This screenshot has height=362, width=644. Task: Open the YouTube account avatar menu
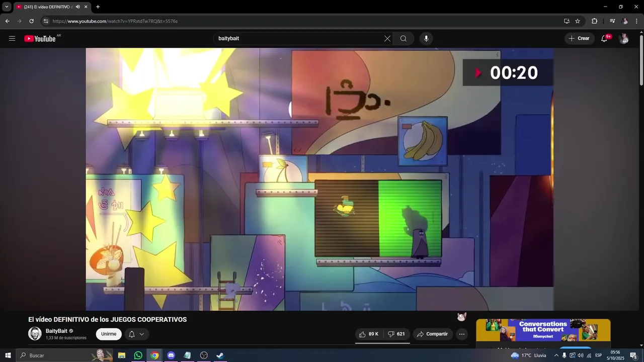624,39
